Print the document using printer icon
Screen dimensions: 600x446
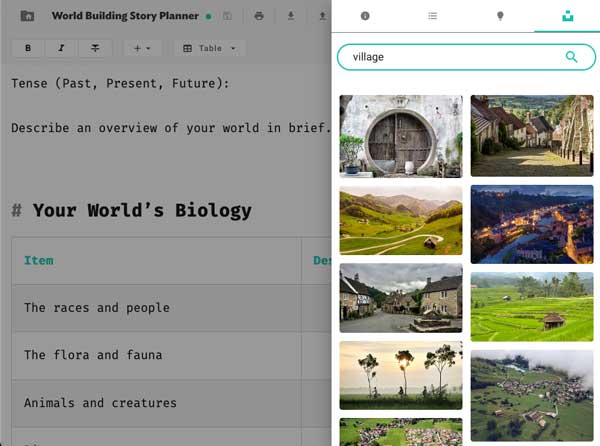pyautogui.click(x=259, y=16)
